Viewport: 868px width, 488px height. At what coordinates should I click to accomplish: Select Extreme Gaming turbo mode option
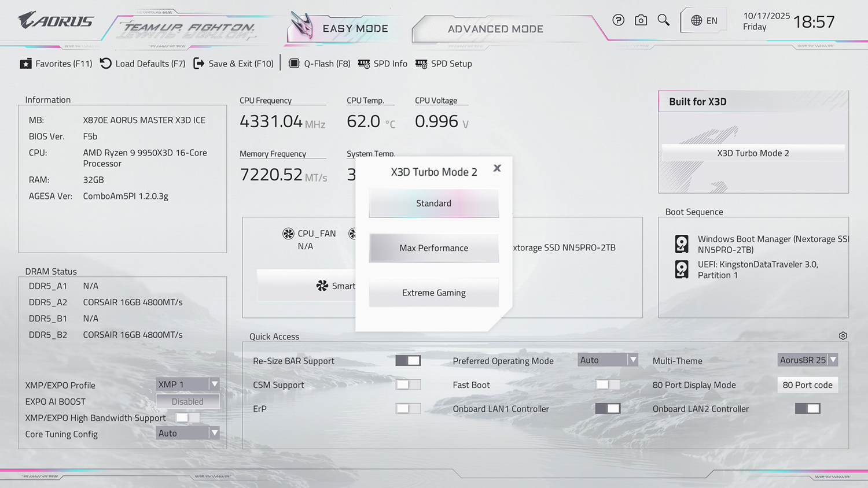pos(433,293)
